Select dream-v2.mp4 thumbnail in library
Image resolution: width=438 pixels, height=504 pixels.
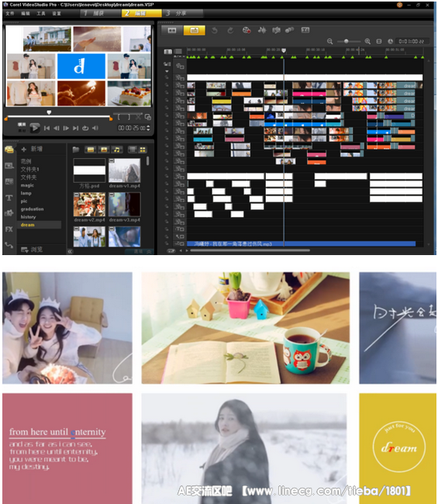pos(89,205)
